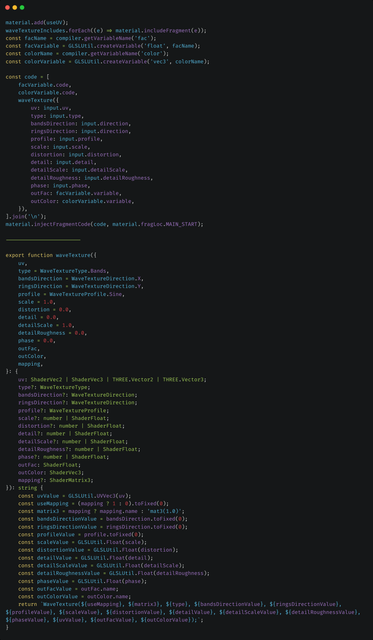
Task: Click the "mapping," parameter line
Action: click(x=31, y=364)
